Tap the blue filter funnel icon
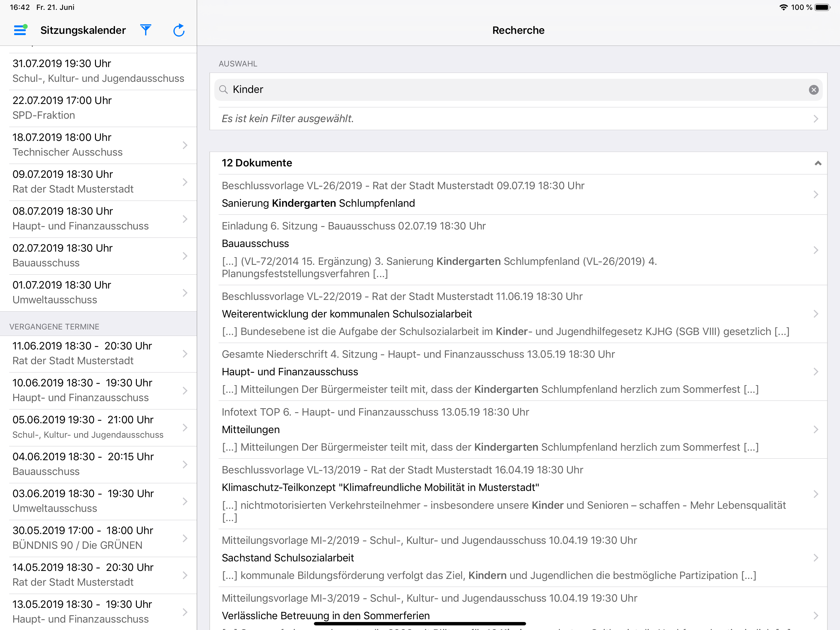The width and height of the screenshot is (840, 630). [146, 30]
